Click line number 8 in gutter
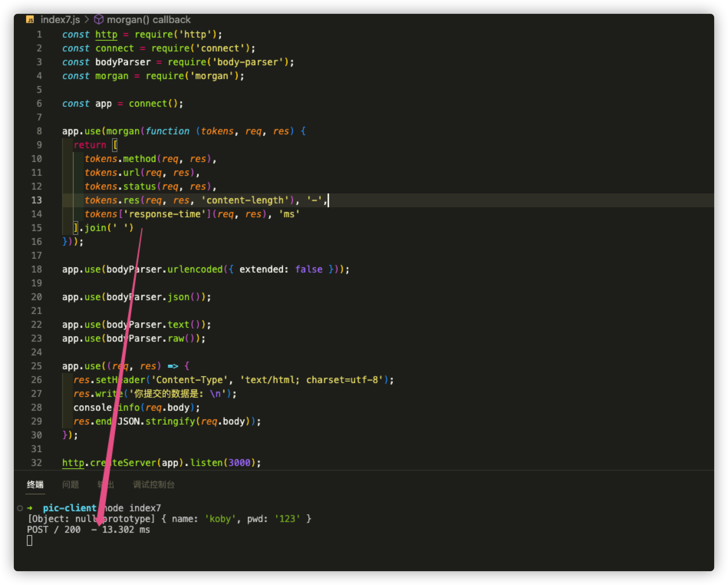728x585 pixels. pyautogui.click(x=39, y=131)
